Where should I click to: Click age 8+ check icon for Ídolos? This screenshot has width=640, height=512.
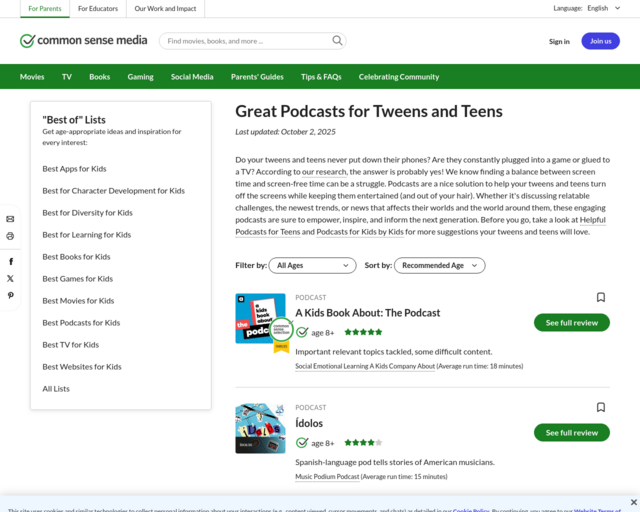click(x=302, y=443)
